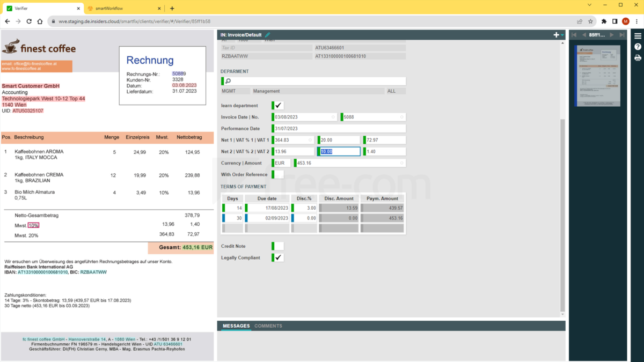
Task: Jump to the last page with the navigation arrow
Action: point(622,34)
